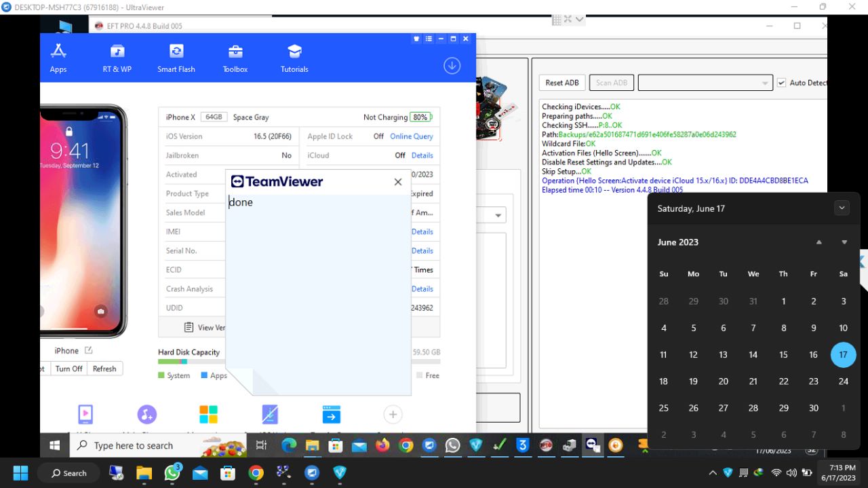Viewport: 868px width, 488px height.
Task: Open the Toolbox section
Action: click(235, 58)
